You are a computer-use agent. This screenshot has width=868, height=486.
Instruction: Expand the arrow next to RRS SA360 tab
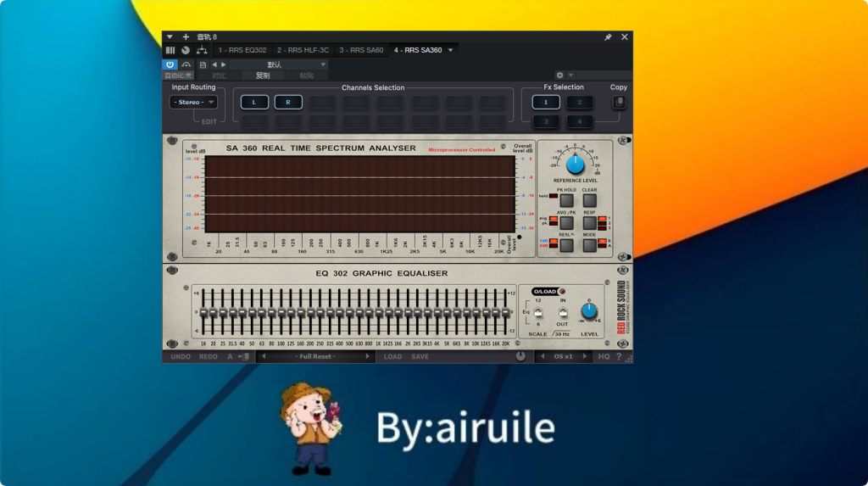coord(451,50)
